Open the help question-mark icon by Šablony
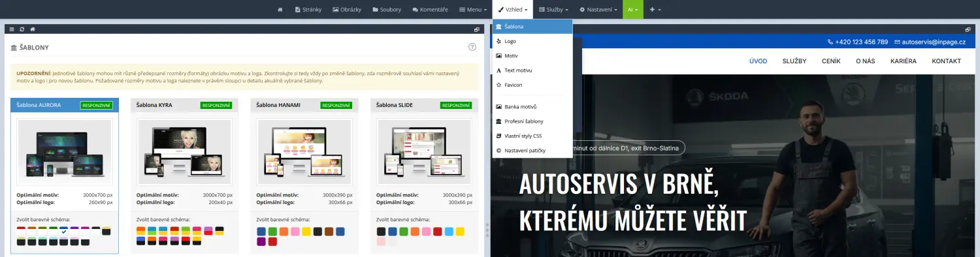 click(x=472, y=47)
